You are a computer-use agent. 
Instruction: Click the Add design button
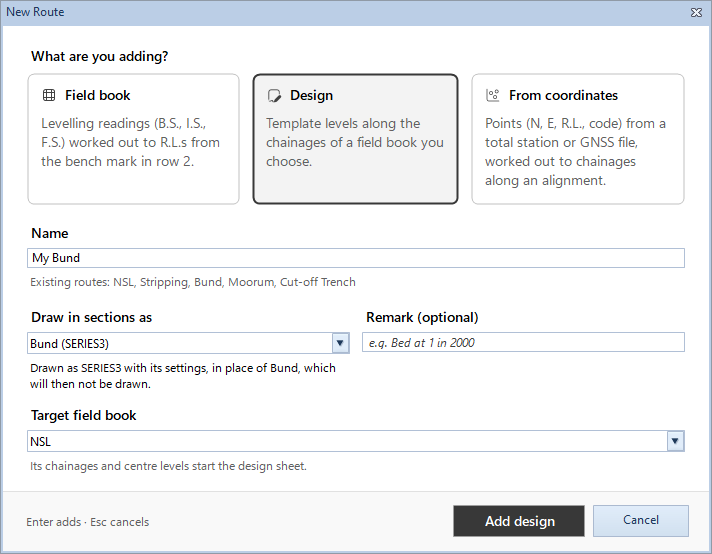click(519, 521)
